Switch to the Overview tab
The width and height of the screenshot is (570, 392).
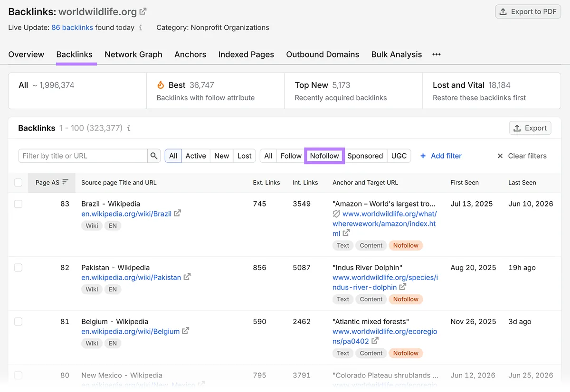[x=26, y=55]
